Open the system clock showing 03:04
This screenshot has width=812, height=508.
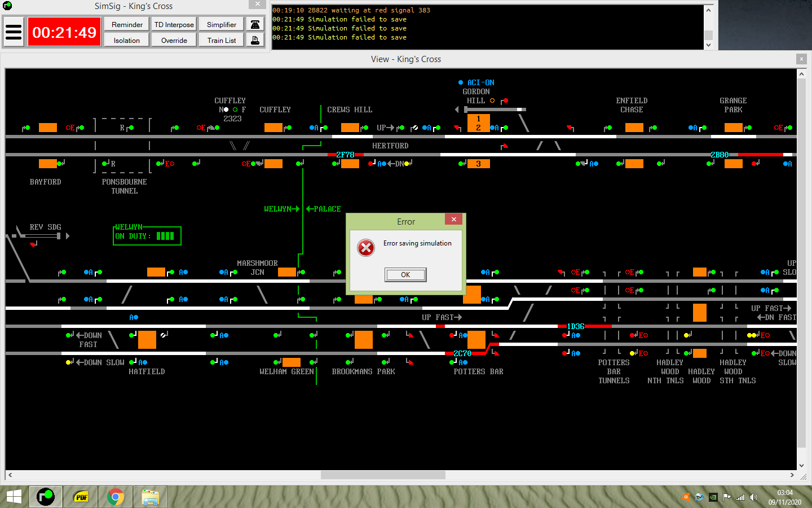[784, 497]
